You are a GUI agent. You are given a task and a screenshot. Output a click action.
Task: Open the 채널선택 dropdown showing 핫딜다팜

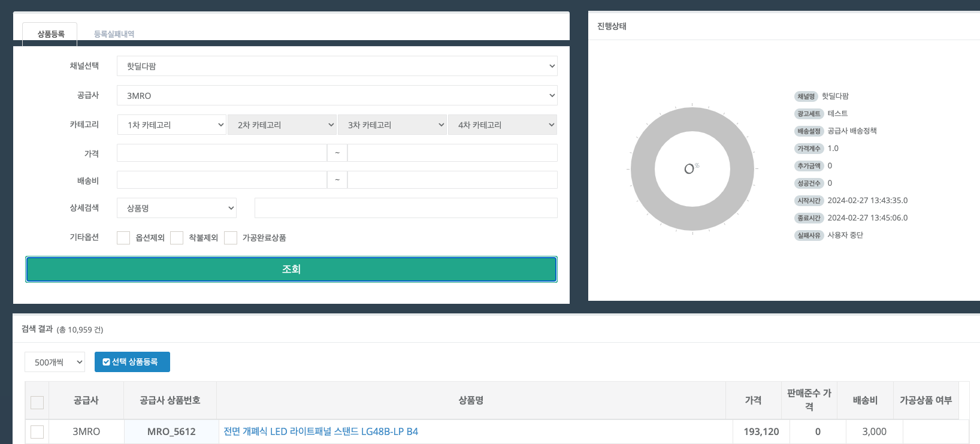point(337,66)
